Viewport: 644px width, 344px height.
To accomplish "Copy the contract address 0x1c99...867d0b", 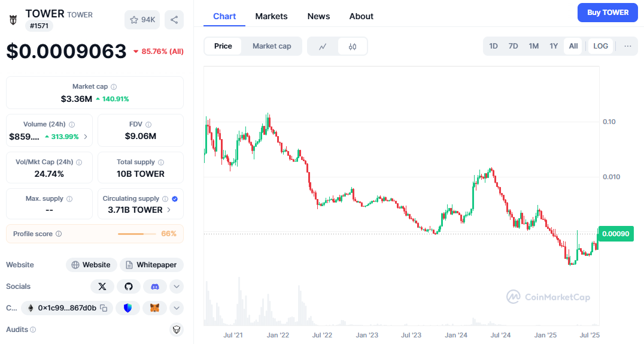I will (x=104, y=308).
